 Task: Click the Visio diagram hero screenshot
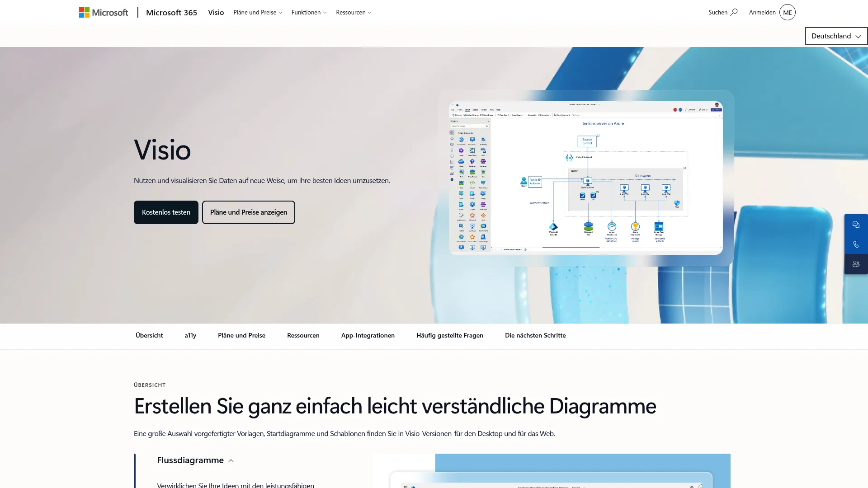point(586,178)
